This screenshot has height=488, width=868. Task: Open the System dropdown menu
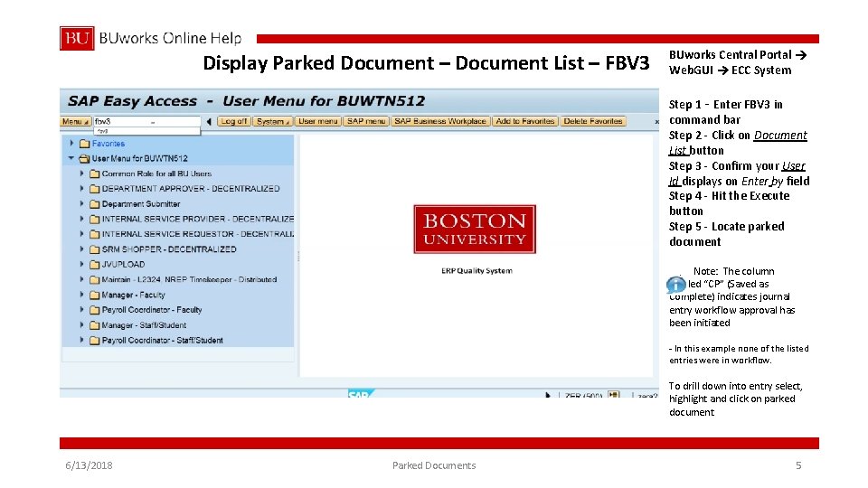273,121
